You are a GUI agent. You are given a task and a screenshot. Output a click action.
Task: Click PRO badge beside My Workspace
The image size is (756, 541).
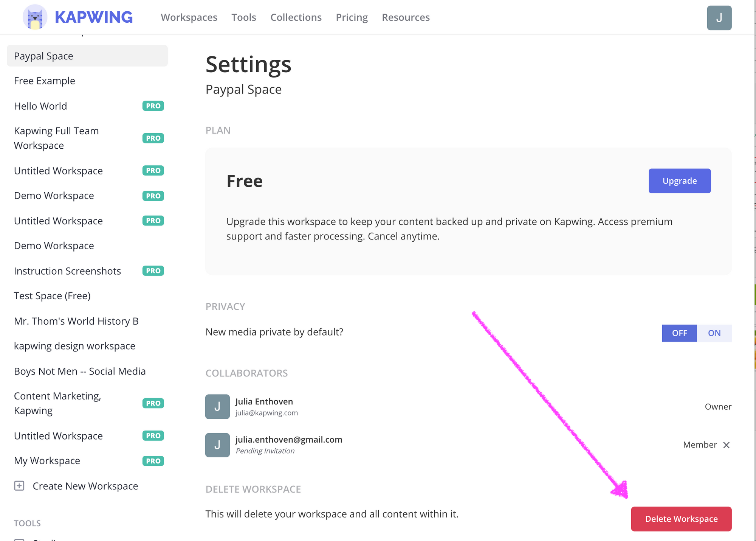point(153,461)
